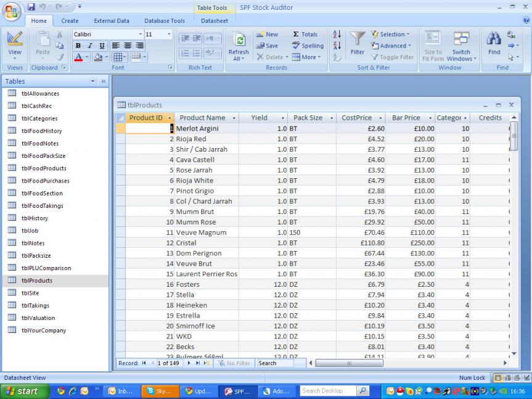This screenshot has width=532, height=399.
Task: Click Refresh All
Action: (x=239, y=46)
